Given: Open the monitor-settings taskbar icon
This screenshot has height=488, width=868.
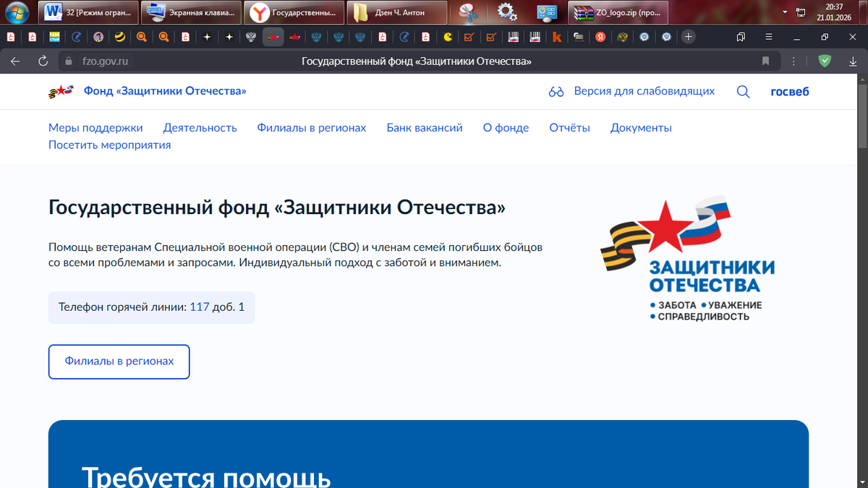Looking at the screenshot, I should (x=546, y=12).
